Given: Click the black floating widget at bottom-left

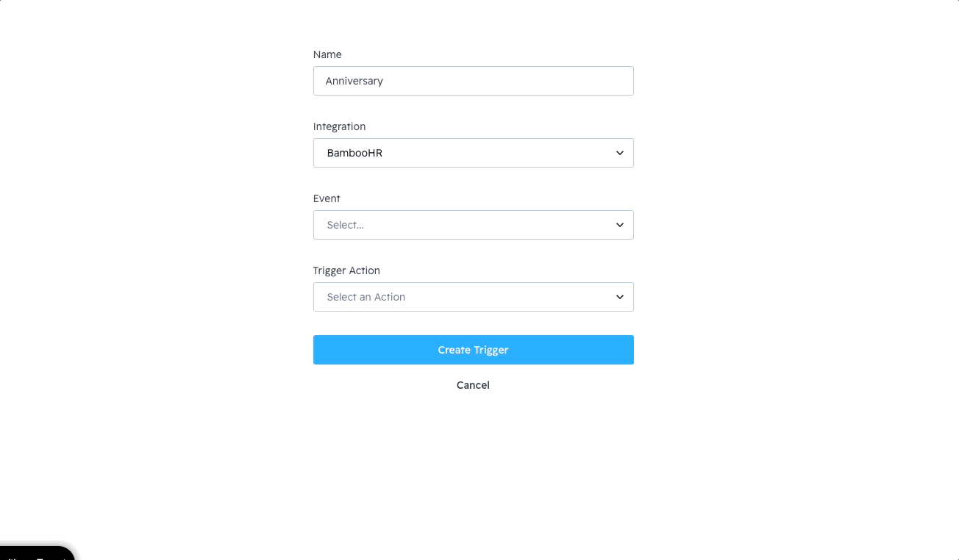Looking at the screenshot, I should [37, 553].
